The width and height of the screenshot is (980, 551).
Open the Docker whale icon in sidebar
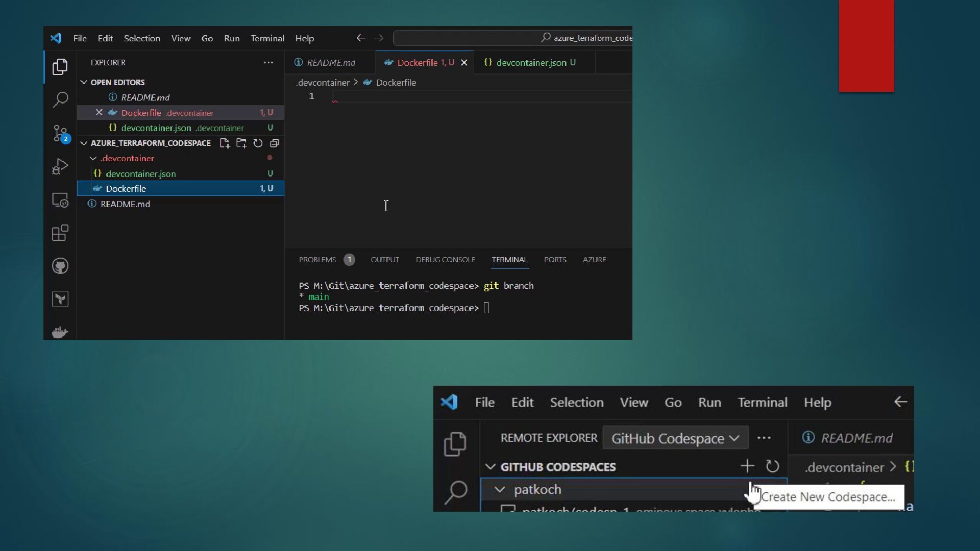click(60, 332)
